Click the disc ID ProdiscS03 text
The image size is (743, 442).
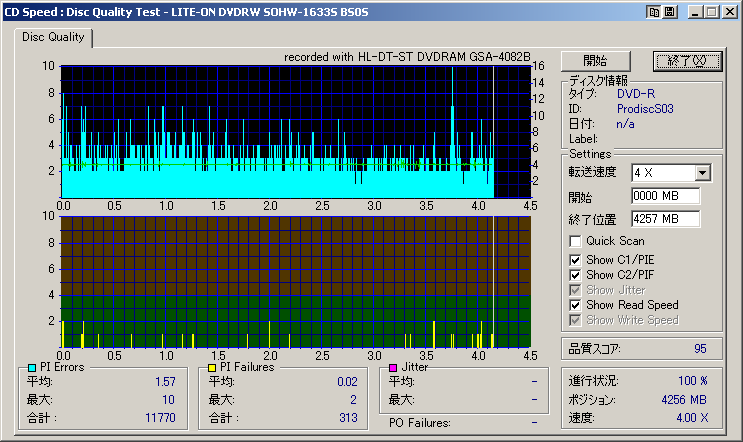point(645,109)
